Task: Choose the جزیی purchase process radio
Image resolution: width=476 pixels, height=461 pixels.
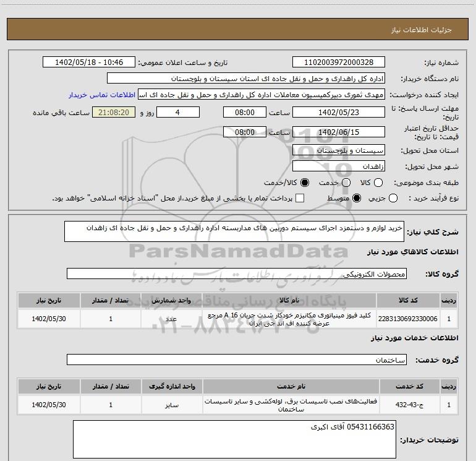Action: coord(393,198)
